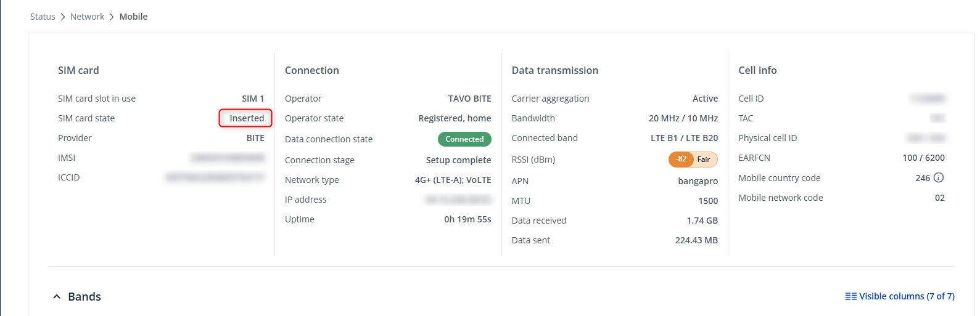Click the Bands section heading
This screenshot has height=316, width=980.
pyautogui.click(x=84, y=297)
